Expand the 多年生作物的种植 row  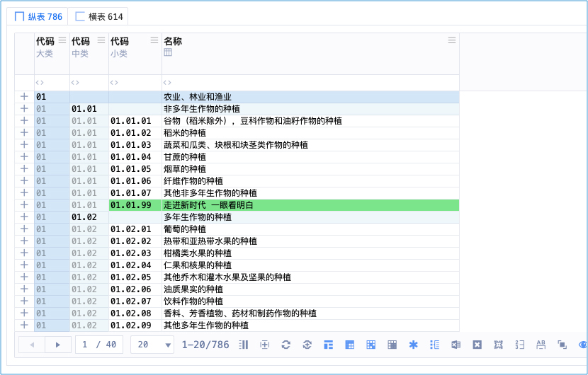(x=24, y=217)
